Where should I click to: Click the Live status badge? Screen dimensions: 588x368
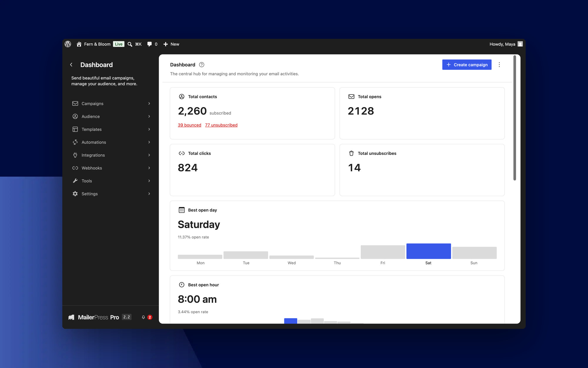(x=119, y=44)
